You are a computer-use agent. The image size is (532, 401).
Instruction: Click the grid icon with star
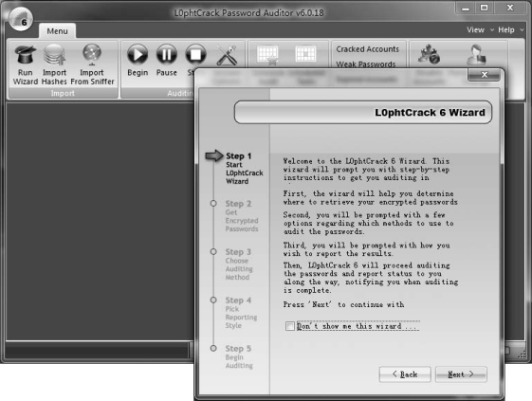pos(267,55)
